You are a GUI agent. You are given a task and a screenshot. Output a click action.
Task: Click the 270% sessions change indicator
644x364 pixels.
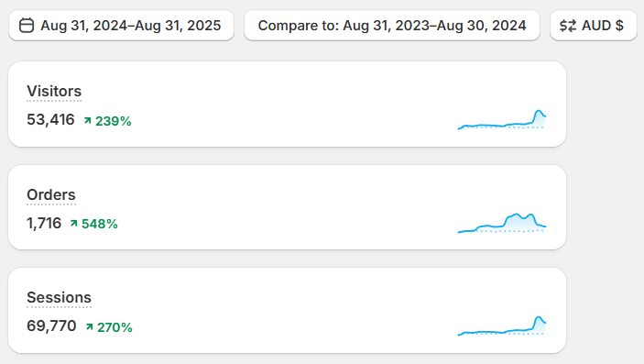click(109, 327)
